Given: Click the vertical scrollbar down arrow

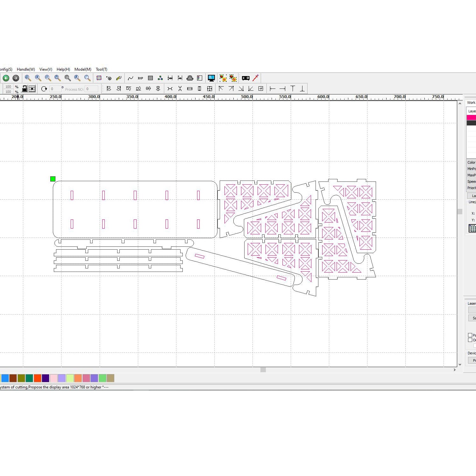Looking at the screenshot, I should 460,365.
